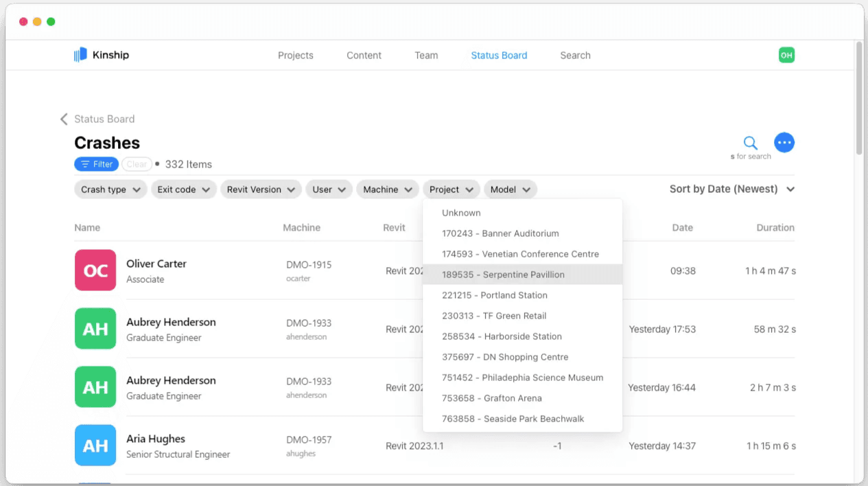Click the Yesterday 14:37 date
The height and width of the screenshot is (486, 868).
pyautogui.click(x=662, y=446)
